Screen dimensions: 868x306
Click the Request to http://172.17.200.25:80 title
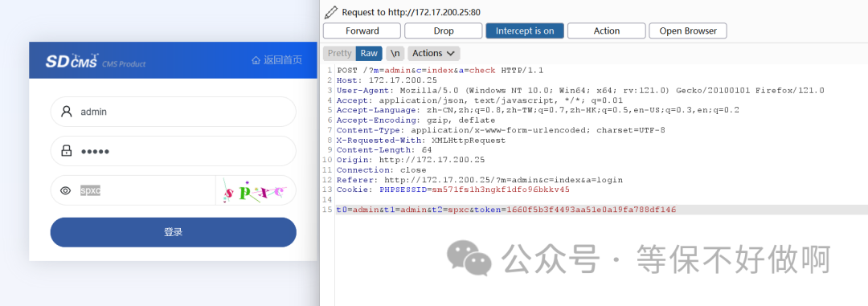(411, 12)
